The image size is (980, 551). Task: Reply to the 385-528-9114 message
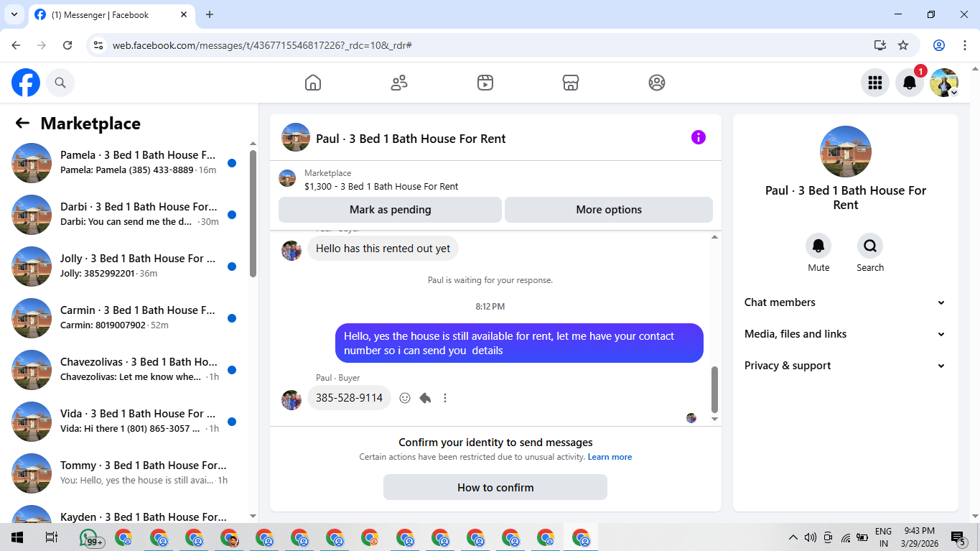(x=425, y=398)
